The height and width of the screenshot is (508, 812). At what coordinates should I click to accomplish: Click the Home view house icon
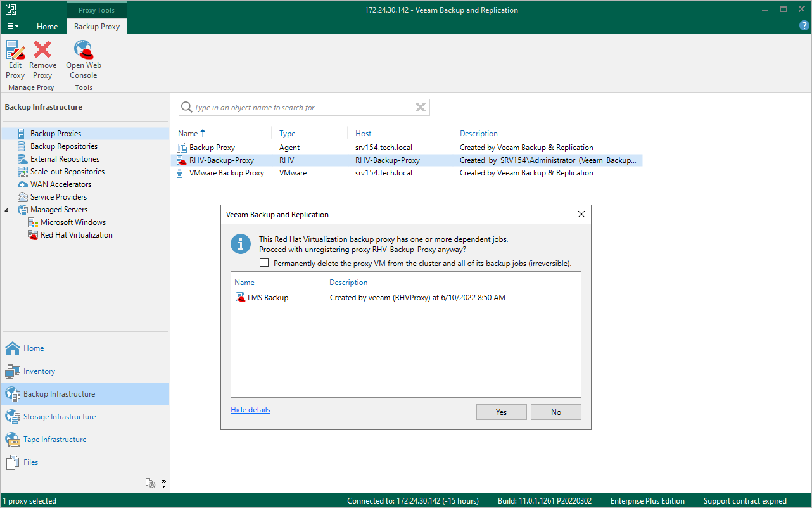click(13, 348)
